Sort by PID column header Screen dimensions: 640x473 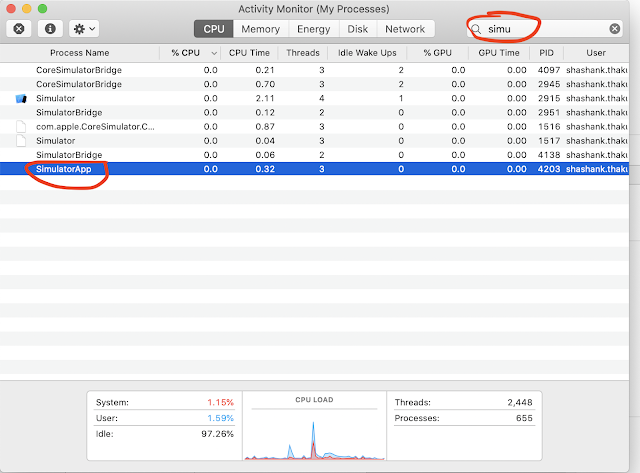546,53
